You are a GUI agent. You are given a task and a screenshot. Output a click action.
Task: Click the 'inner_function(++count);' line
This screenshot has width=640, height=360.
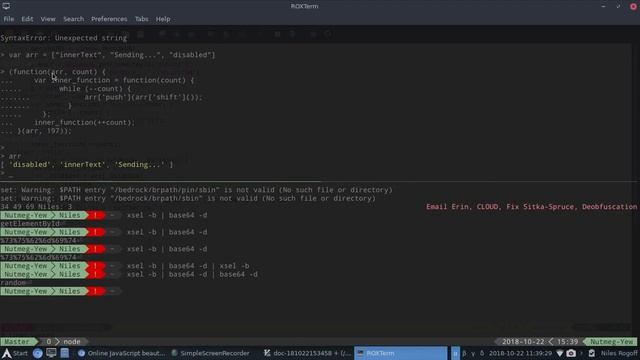point(84,122)
